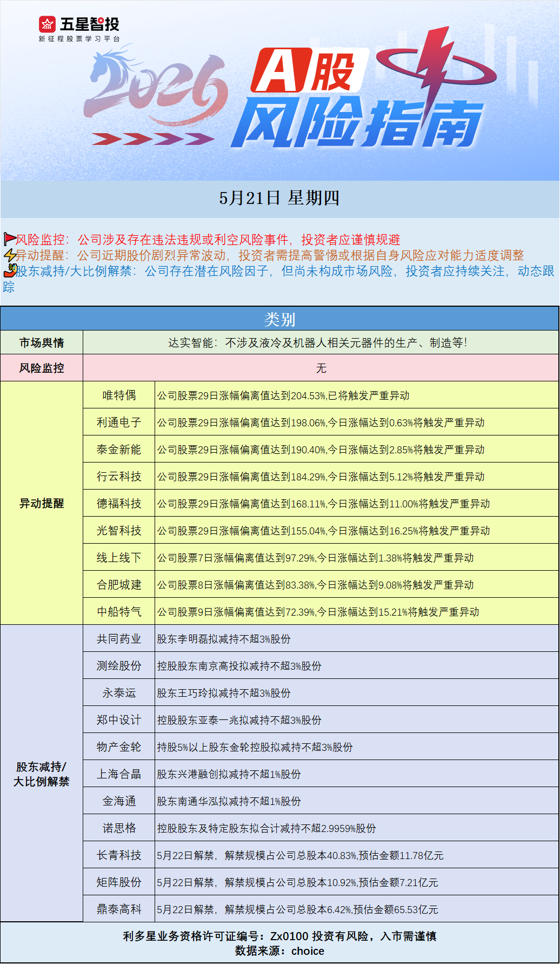Click stock name 共同药业
This screenshot has height=964, width=560.
119,638
